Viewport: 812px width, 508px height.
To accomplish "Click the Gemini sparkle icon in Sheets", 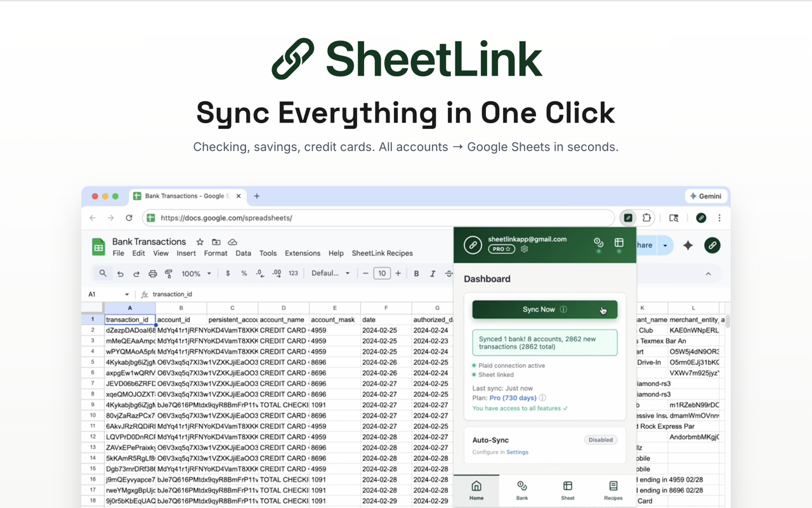I will coord(688,246).
